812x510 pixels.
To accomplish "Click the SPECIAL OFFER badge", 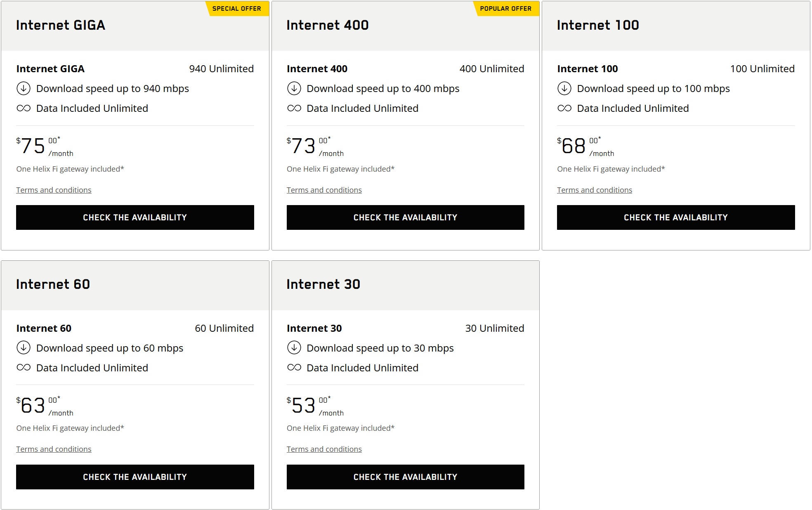I will (x=236, y=8).
